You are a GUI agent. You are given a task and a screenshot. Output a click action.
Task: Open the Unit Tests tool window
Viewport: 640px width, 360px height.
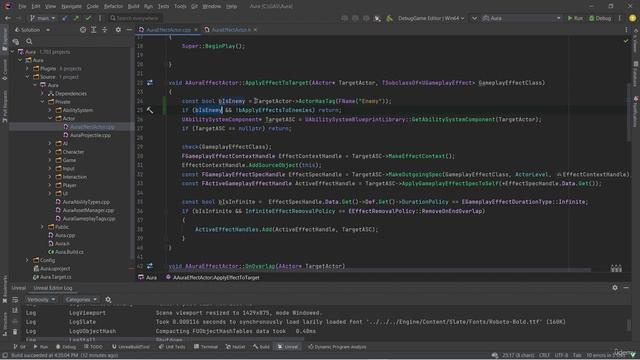tap(172, 347)
